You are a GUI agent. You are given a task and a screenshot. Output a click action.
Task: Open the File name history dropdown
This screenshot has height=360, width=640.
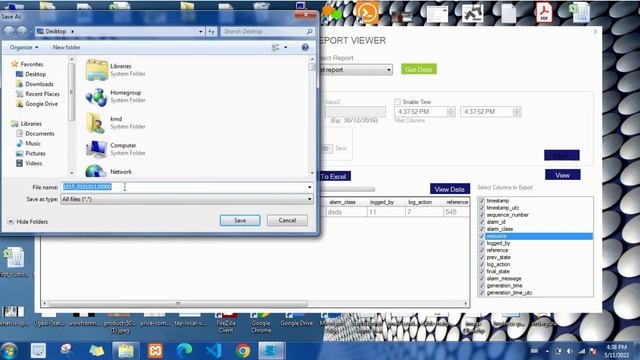pos(309,187)
